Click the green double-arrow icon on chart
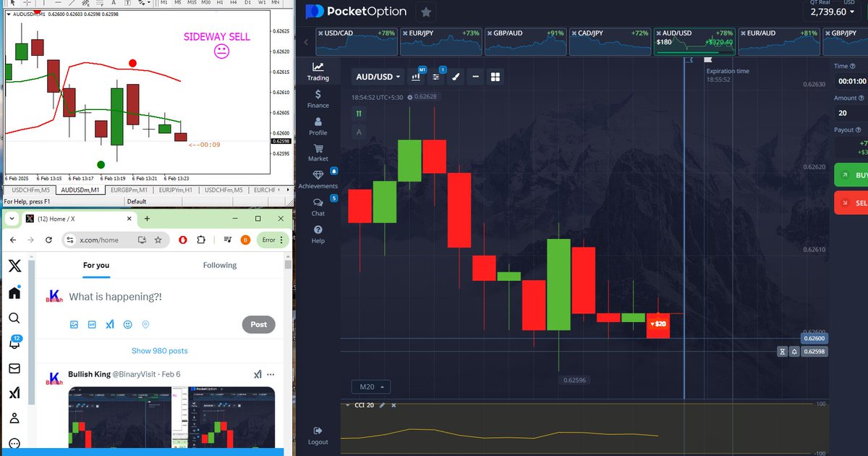Screen dimensions: 868x456 click(359, 114)
